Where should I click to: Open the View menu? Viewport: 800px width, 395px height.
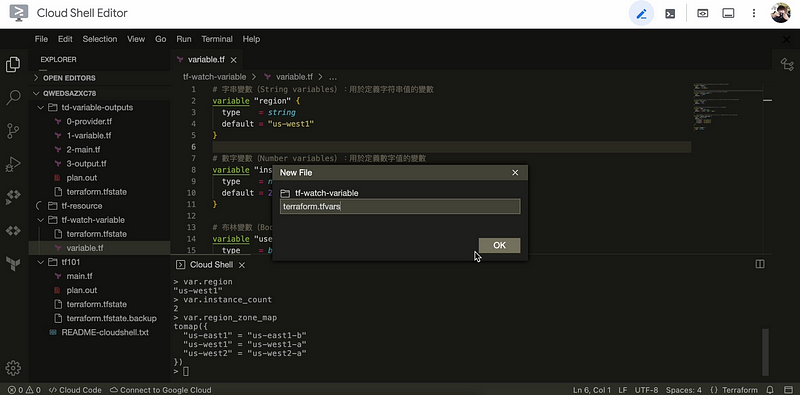tap(136, 39)
